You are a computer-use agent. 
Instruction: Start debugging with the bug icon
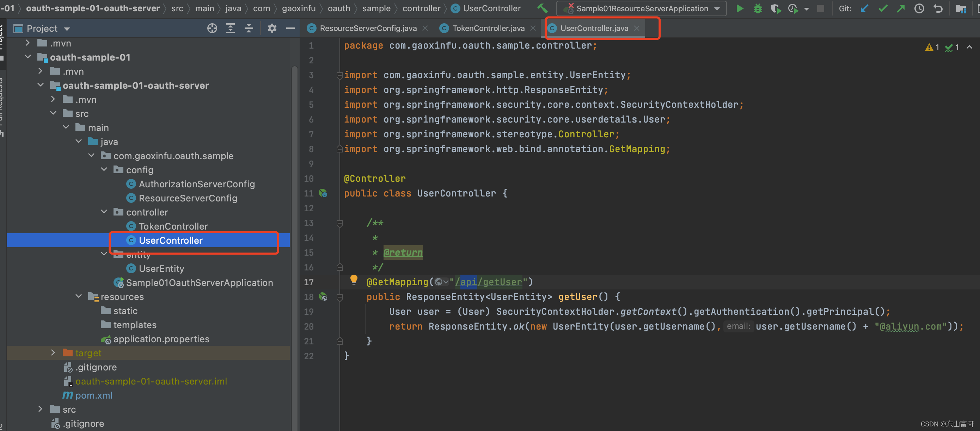758,8
